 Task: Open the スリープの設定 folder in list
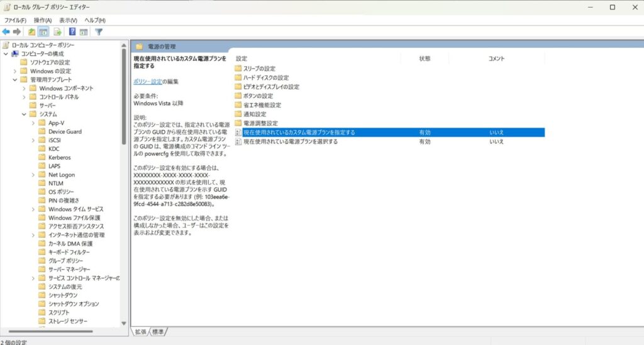pyautogui.click(x=259, y=68)
